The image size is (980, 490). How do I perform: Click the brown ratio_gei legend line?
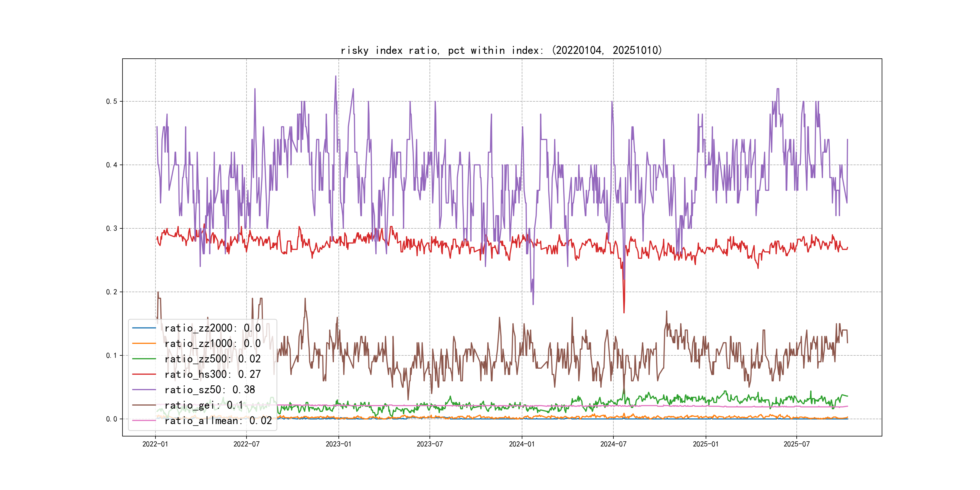click(144, 405)
